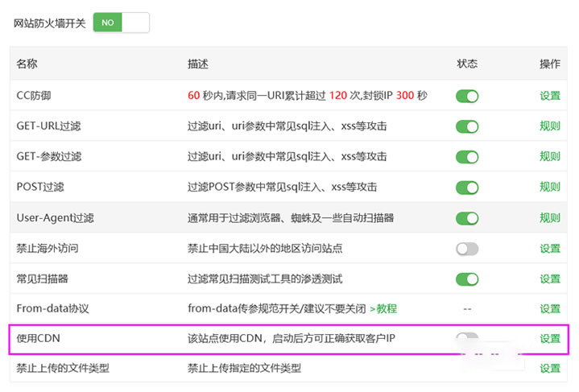Open 设置 for 禁止上传的文件类型

click(x=550, y=369)
